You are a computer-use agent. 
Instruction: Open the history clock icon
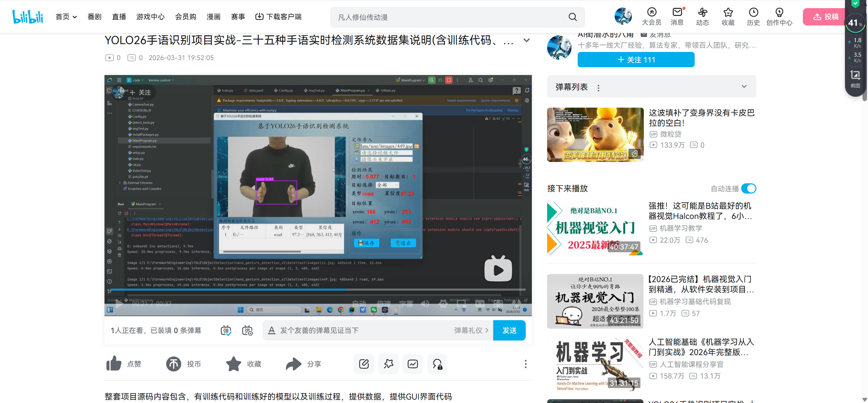[753, 13]
